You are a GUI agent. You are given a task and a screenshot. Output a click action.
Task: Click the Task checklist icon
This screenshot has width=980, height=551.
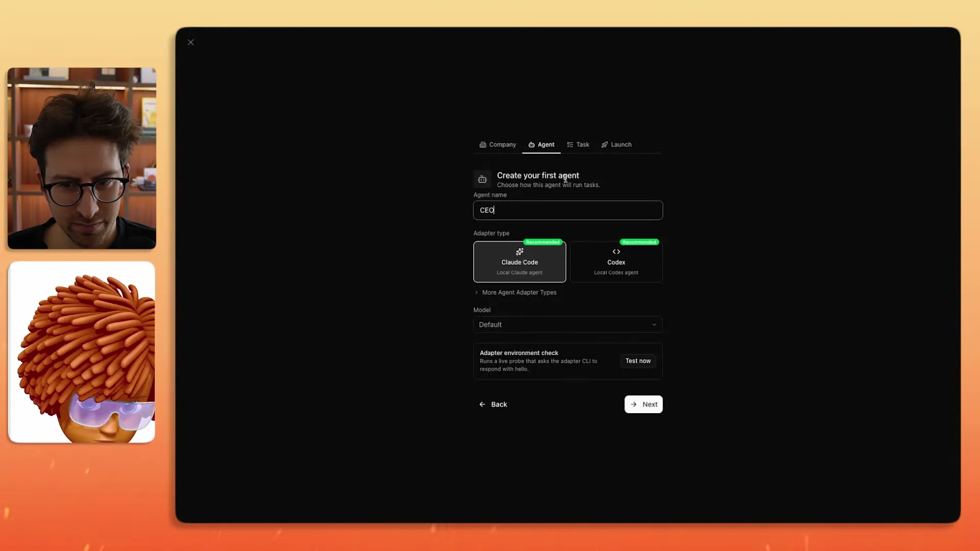[x=570, y=145]
